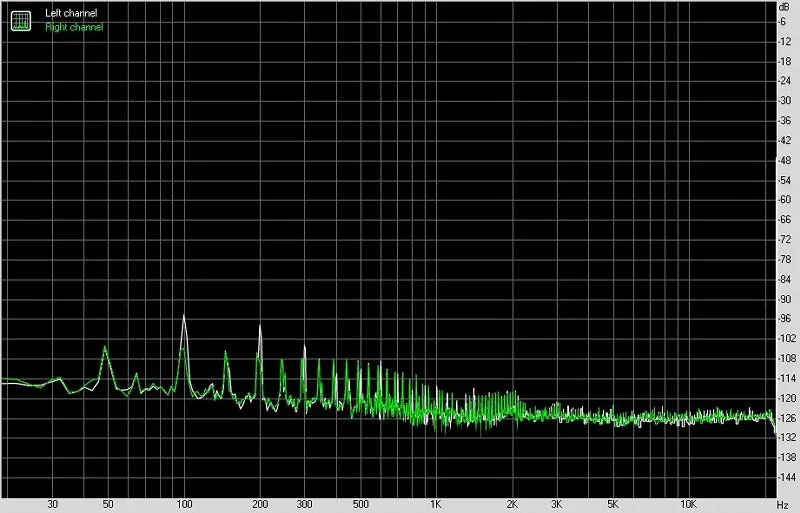Click the Hz unit label on frequency axis
The height and width of the screenshot is (513, 800).
783,505
